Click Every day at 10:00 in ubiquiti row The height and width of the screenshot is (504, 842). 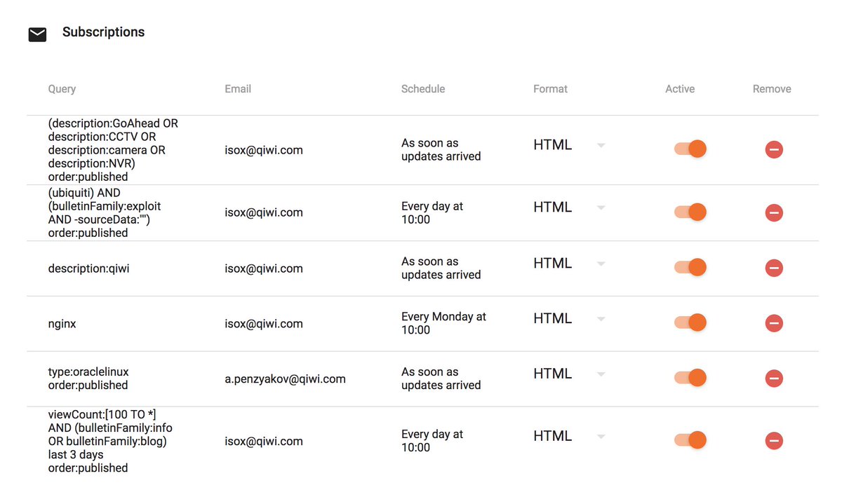(x=432, y=212)
